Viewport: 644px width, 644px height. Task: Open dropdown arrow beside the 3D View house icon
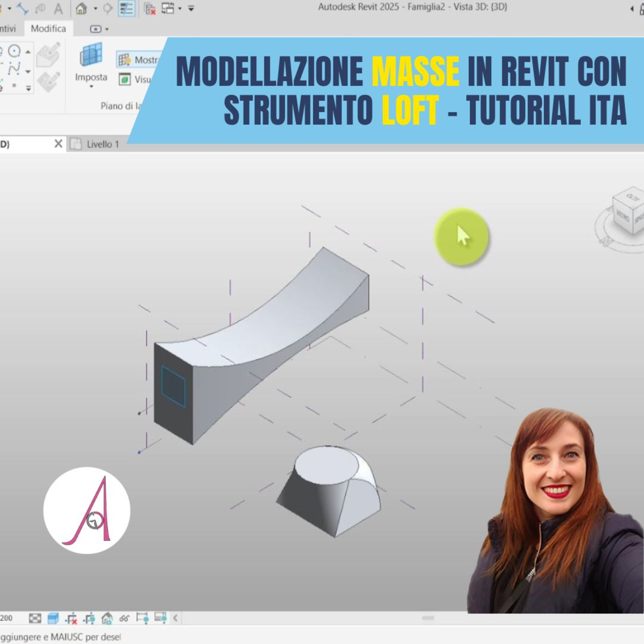[x=95, y=8]
